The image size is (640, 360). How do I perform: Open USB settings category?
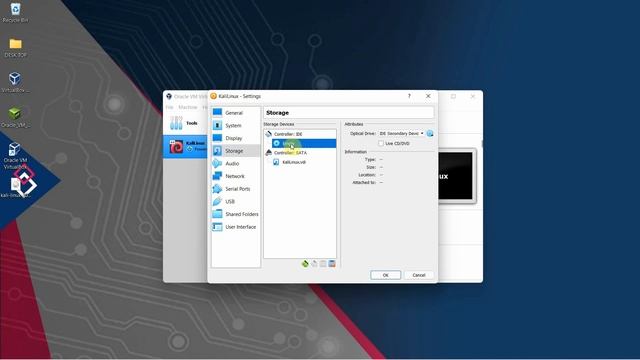[x=236, y=201]
